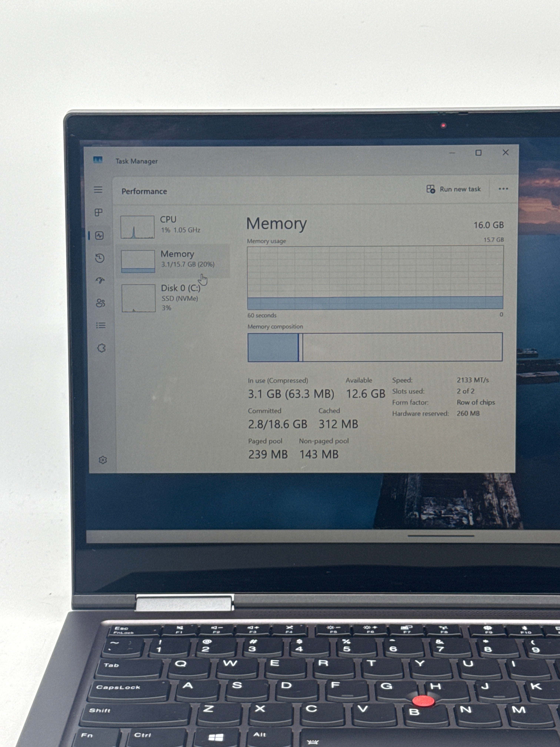
Task: Maximize the Task Manager window
Action: point(478,153)
